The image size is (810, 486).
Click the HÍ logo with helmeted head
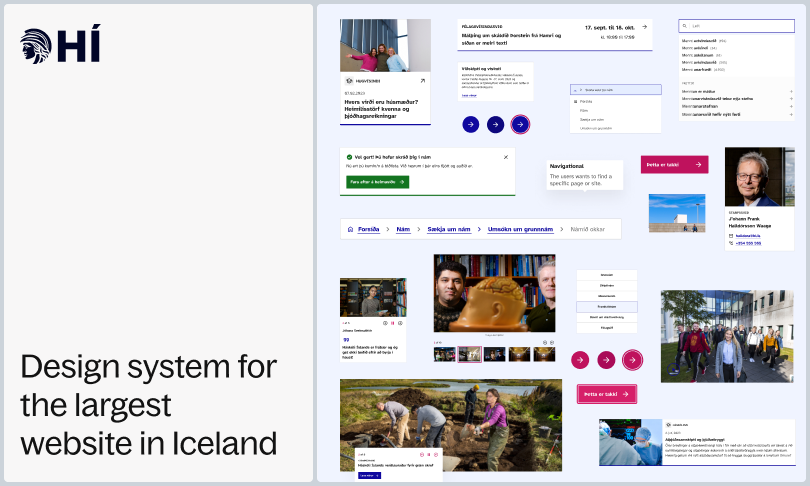(60, 45)
